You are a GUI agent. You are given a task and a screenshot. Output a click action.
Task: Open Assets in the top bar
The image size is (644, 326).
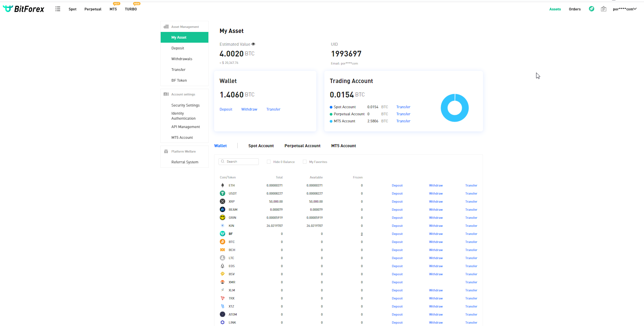555,9
